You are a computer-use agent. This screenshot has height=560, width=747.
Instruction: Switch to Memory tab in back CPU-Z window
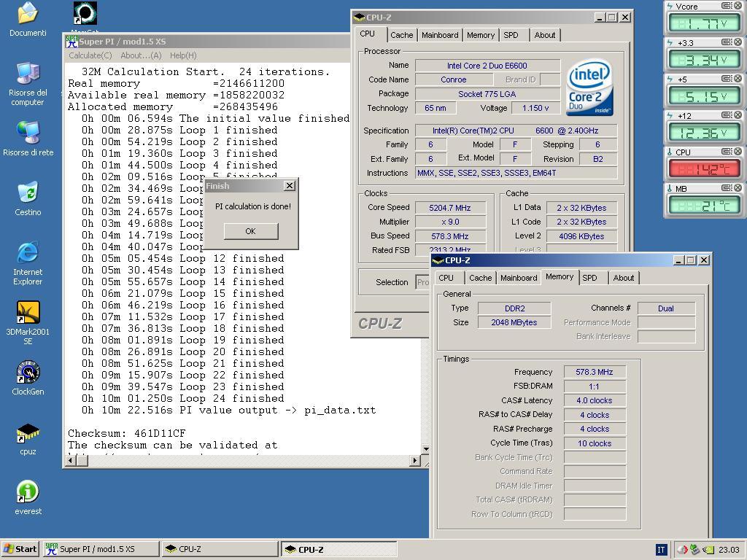[480, 35]
